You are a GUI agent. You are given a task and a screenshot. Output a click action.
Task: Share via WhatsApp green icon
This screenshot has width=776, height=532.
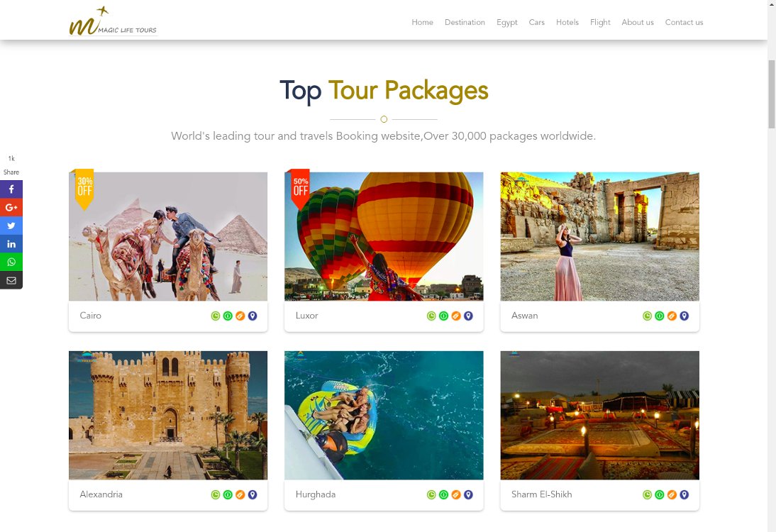tap(11, 262)
